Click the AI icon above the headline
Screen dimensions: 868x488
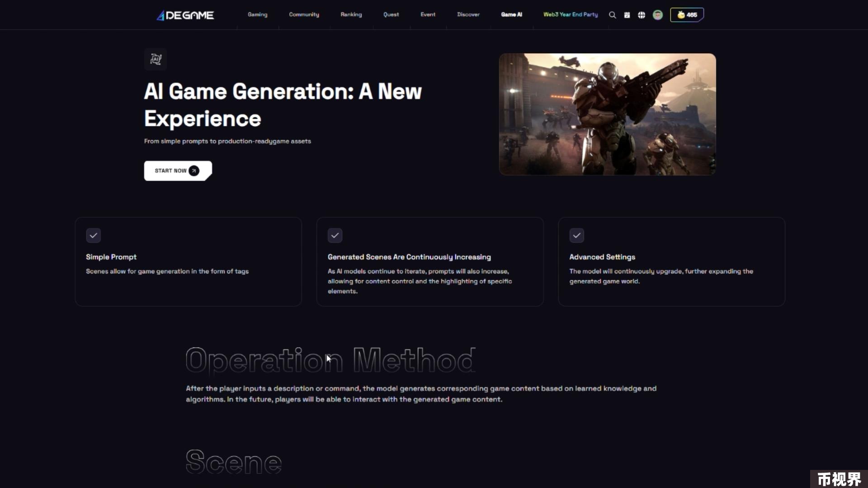(x=156, y=59)
